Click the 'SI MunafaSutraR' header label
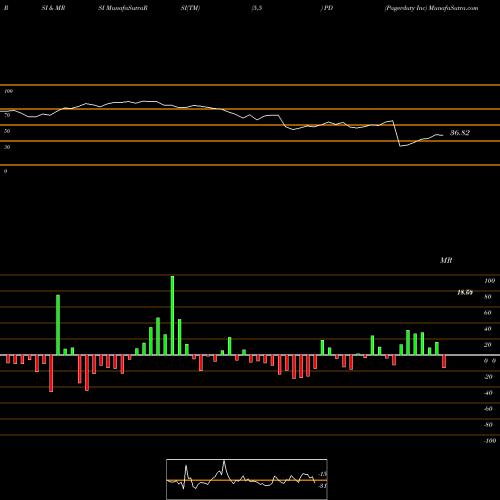The image size is (500, 500). pos(123,8)
